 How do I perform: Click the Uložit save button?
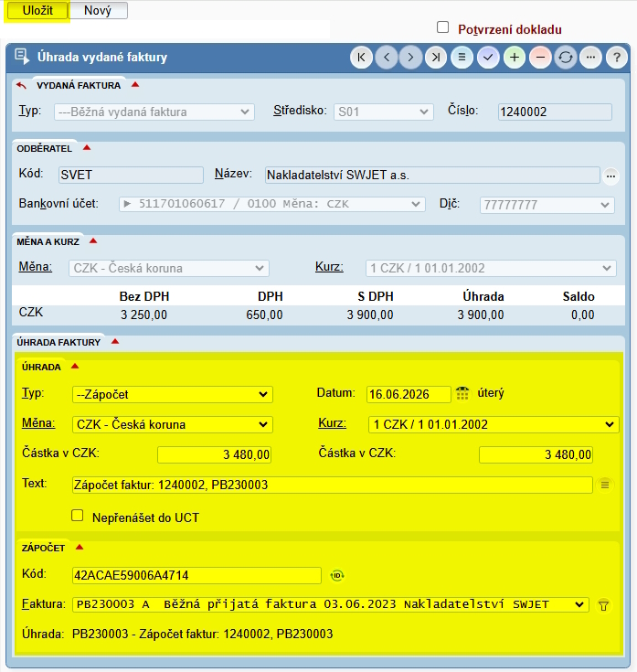37,10
